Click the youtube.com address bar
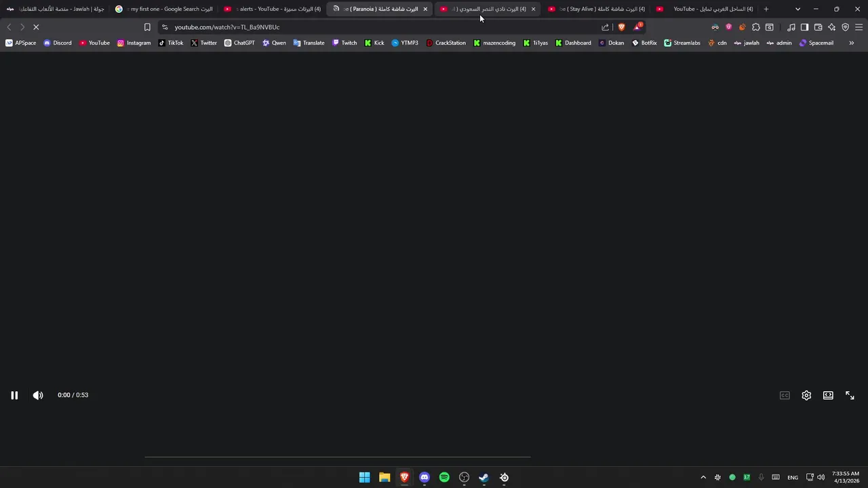This screenshot has width=868, height=488. click(x=380, y=27)
